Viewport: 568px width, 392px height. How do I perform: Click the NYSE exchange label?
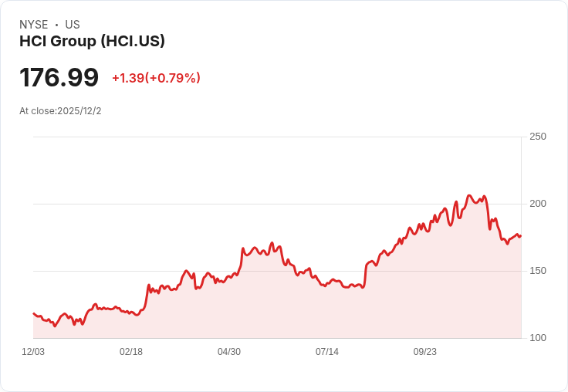(x=34, y=25)
